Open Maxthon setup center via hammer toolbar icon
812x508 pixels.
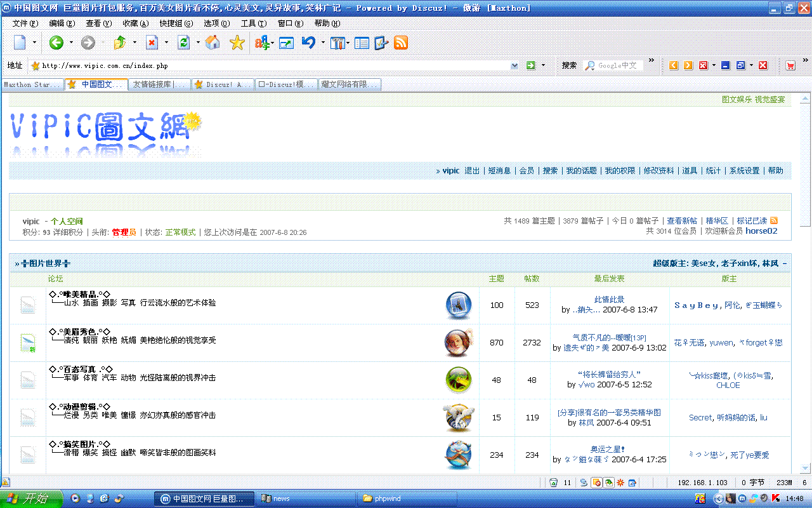(x=336, y=43)
